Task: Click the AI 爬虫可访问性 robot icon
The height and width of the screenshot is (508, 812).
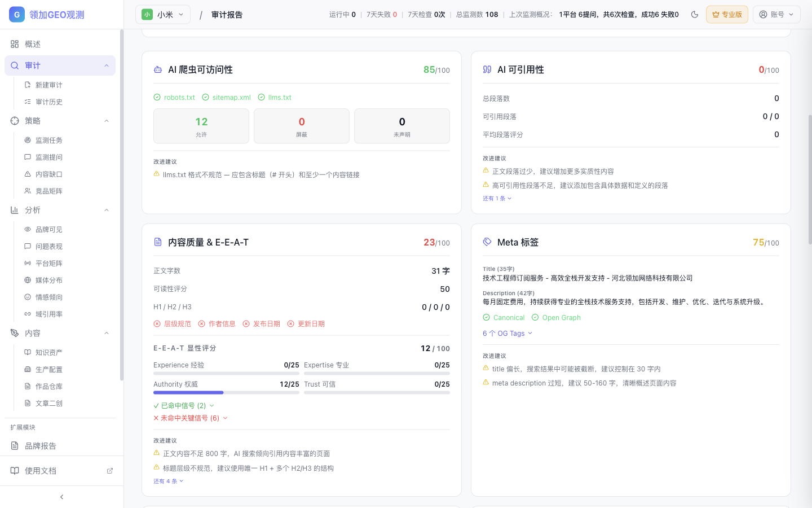Action: pyautogui.click(x=158, y=69)
